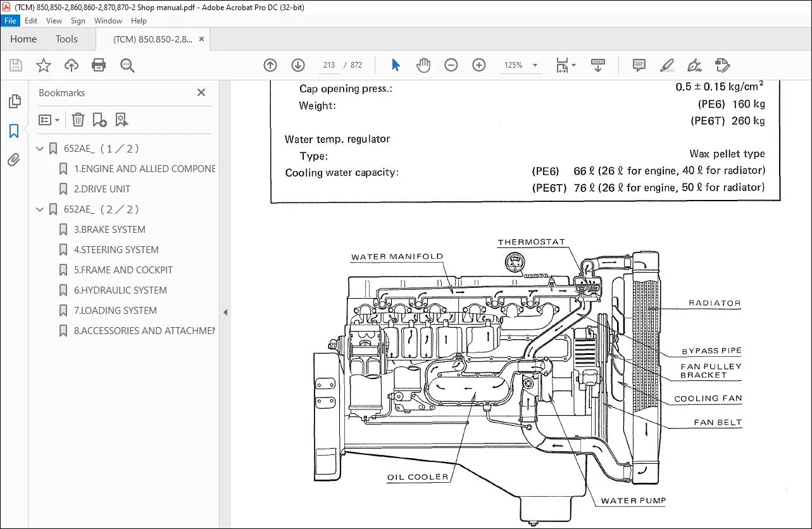Collapse the navigation pane side arrow

coord(225,312)
